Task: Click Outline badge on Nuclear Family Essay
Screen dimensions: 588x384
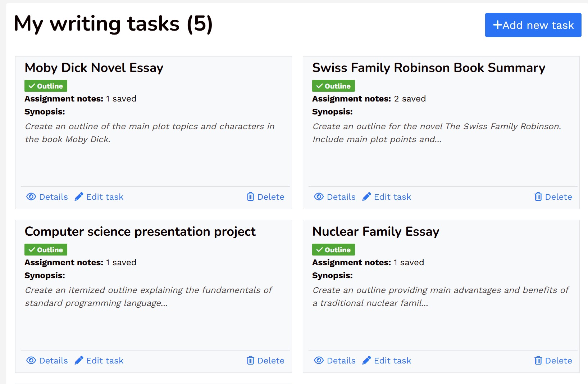Action: click(333, 250)
